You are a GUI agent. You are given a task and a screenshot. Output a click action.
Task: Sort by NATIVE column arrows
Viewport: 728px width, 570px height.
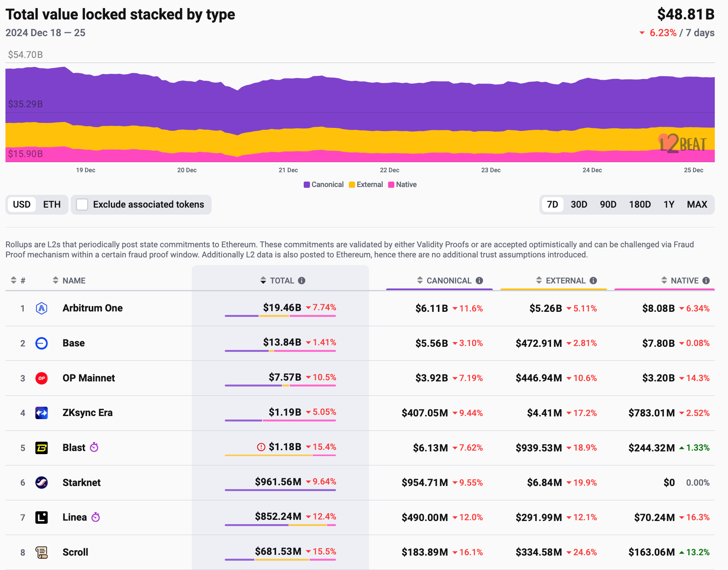click(664, 280)
